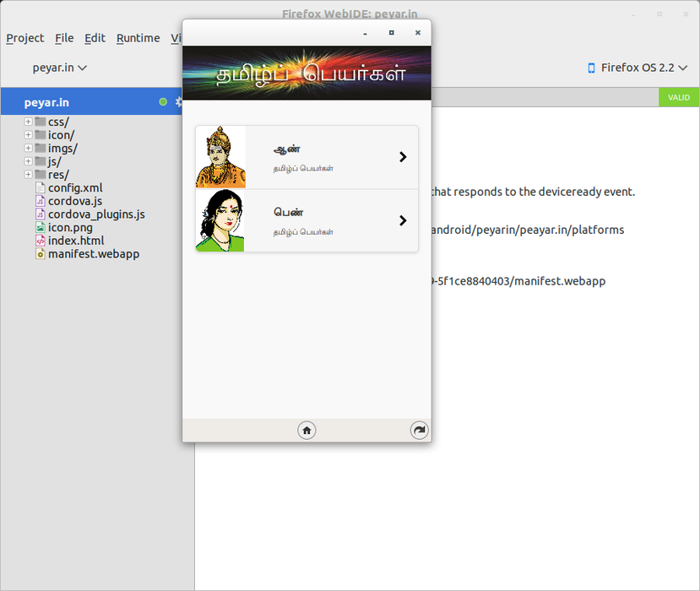
Task: Click the simulator rotate screen icon
Action: coord(419,431)
